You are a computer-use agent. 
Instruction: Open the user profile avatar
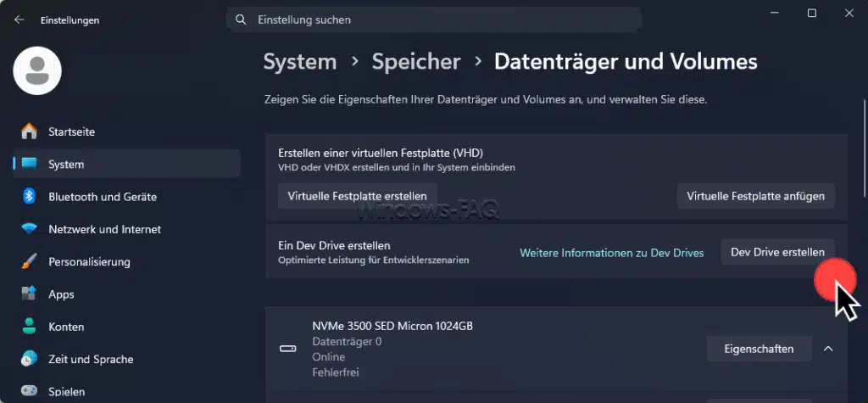click(x=37, y=70)
